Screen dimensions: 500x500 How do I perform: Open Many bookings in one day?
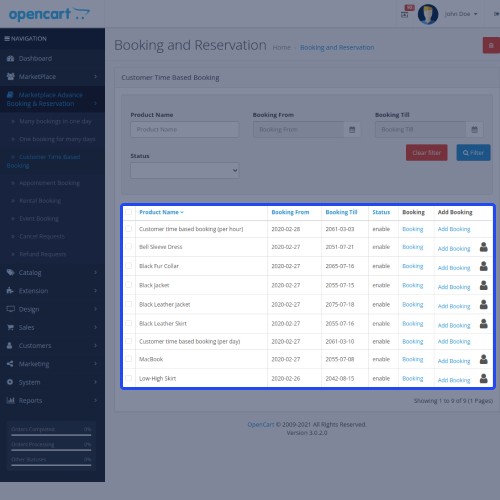pyautogui.click(x=55, y=121)
